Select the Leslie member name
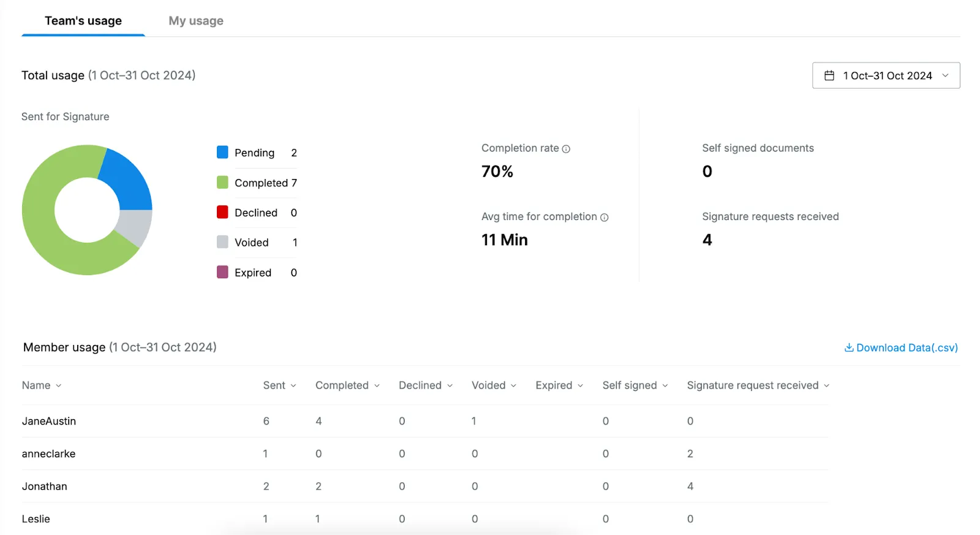 36,518
